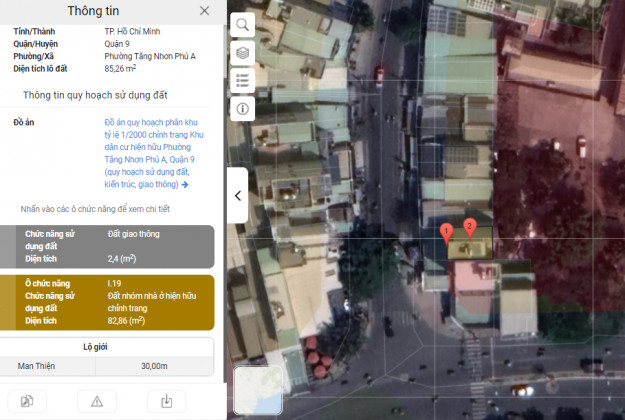Viewport: 625px width, 420px height.
Task: Click the download icon at panel bottom
Action: (167, 401)
